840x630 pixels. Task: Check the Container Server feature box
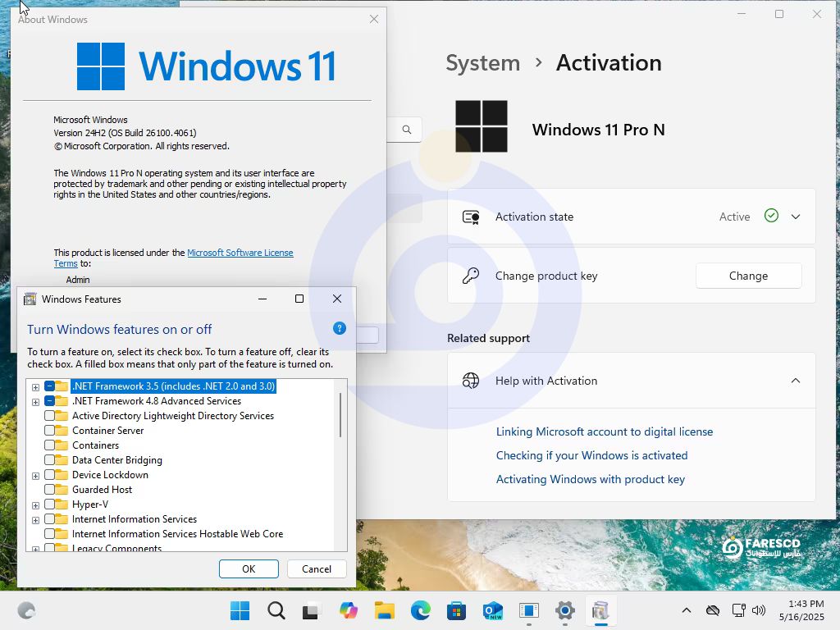click(49, 430)
